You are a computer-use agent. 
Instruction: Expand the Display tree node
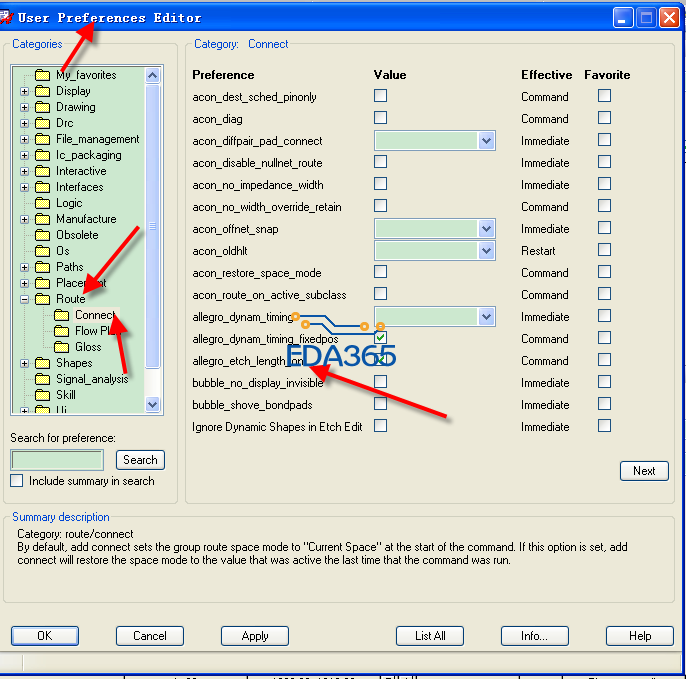click(24, 91)
